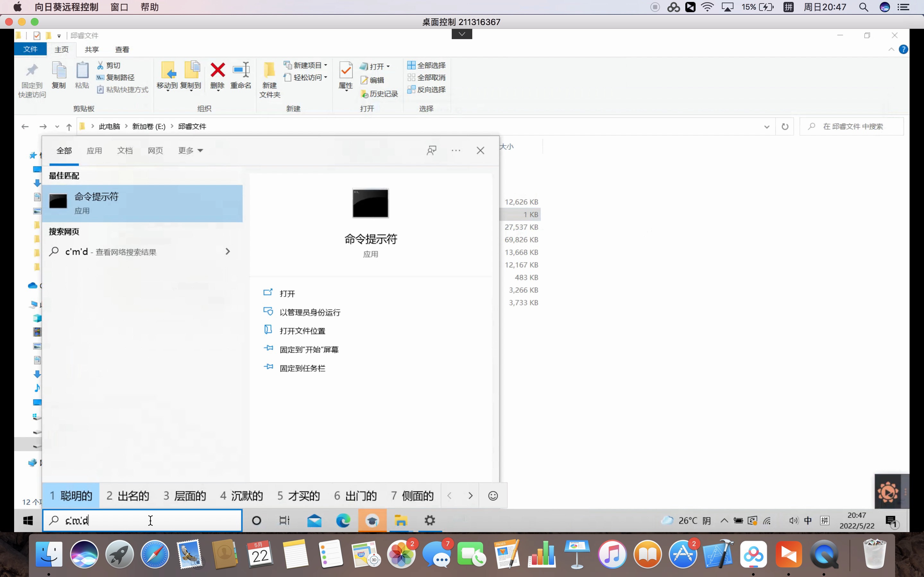Run Command Prompt via 以管理员身份运行
The height and width of the screenshot is (577, 924).
[x=309, y=312]
